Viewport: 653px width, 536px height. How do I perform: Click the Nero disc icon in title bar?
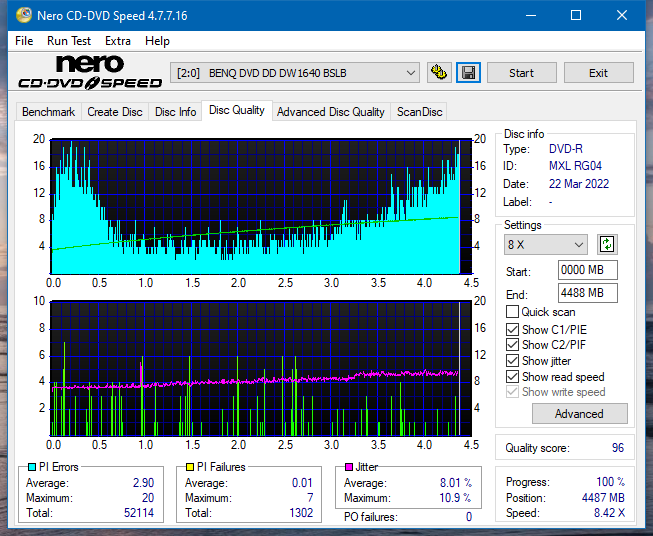pyautogui.click(x=23, y=15)
